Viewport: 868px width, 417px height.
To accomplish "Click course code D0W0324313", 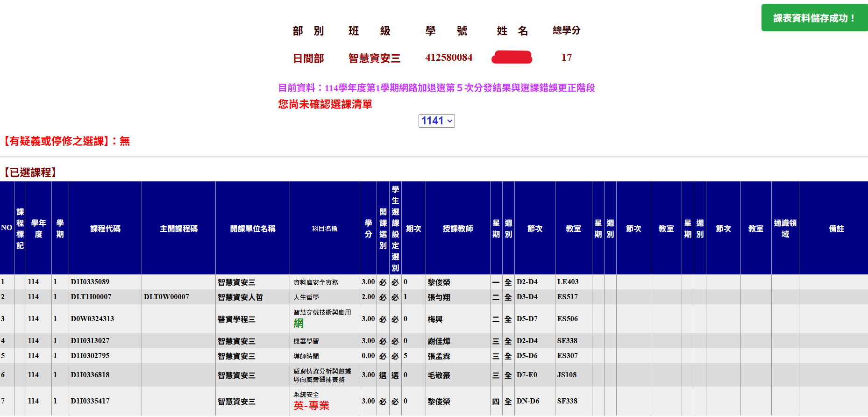I will (92, 319).
